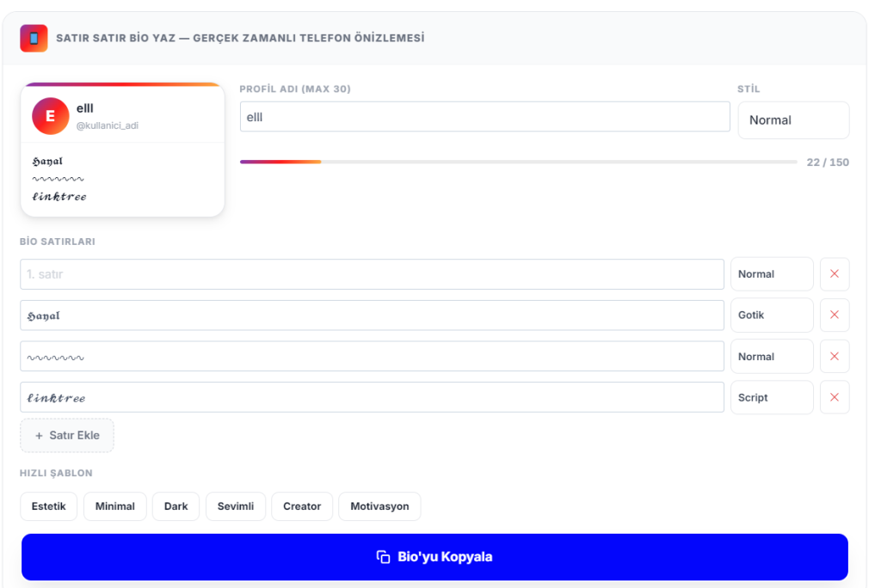Click the red E profile avatar
881x588 pixels.
51,116
